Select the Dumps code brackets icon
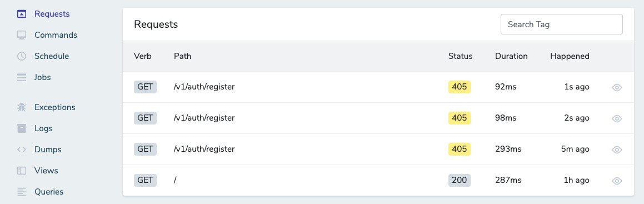 (22, 150)
